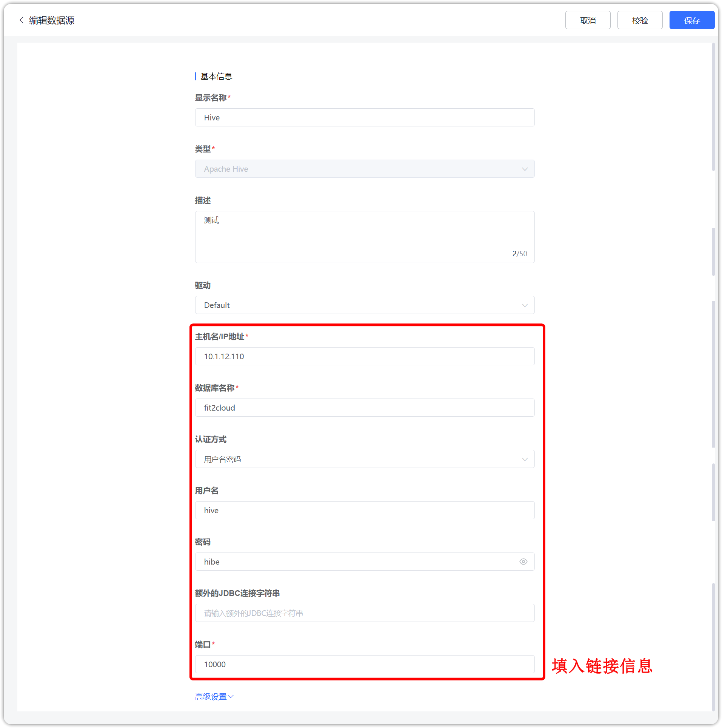Click the 密码 label

203,542
